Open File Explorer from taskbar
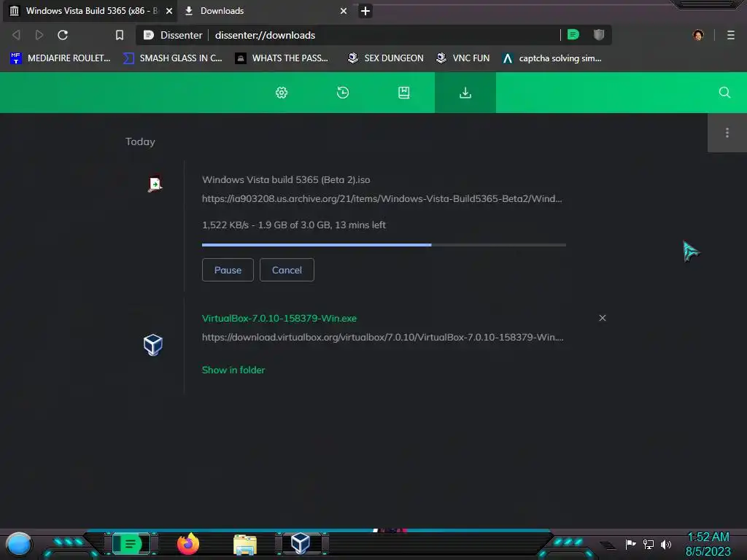This screenshot has width=747, height=560. coord(245,545)
